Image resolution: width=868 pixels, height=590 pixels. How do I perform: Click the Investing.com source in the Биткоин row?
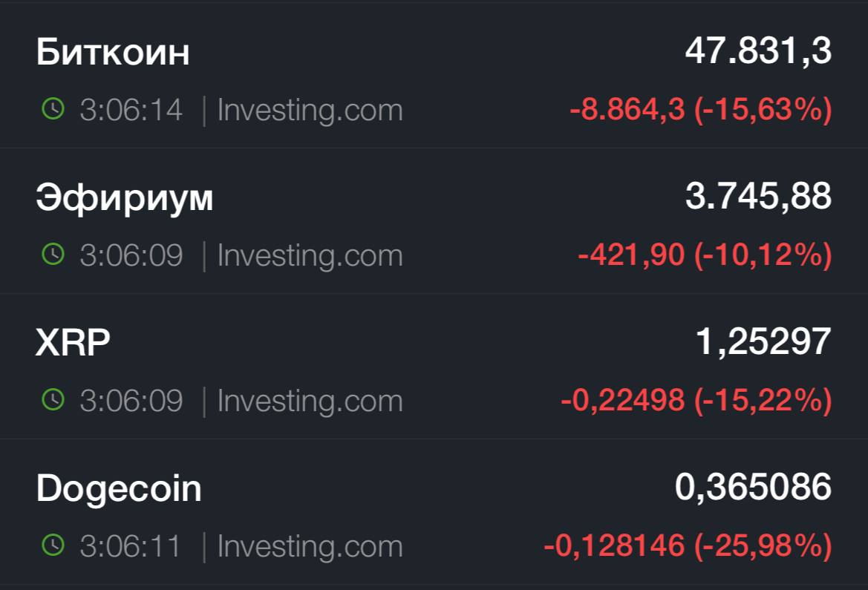310,110
